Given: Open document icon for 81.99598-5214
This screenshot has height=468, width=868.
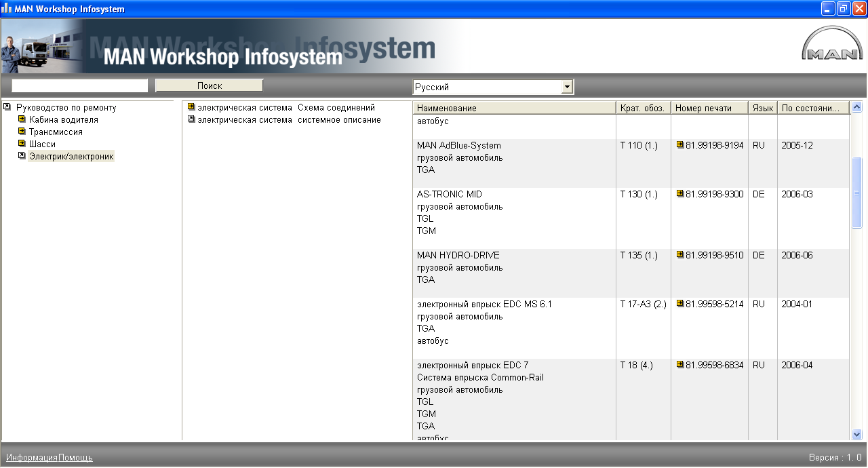Looking at the screenshot, I should 680,304.
